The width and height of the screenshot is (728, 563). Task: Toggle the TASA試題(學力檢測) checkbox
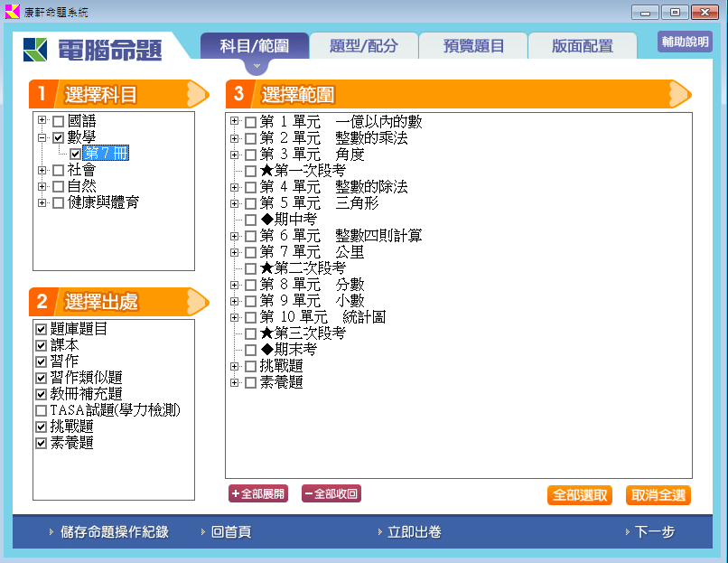pyautogui.click(x=42, y=410)
